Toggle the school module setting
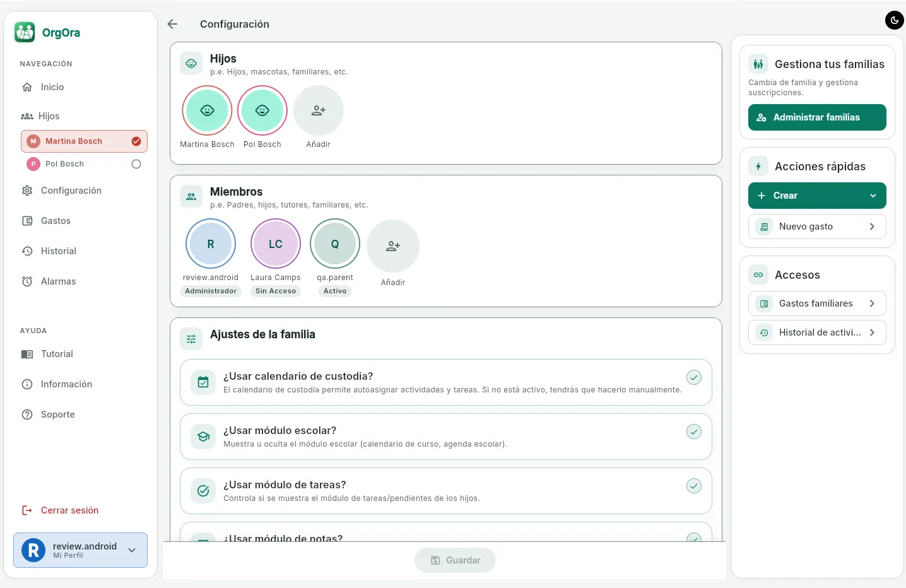Screen dimensions: 906x588 pos(694,432)
